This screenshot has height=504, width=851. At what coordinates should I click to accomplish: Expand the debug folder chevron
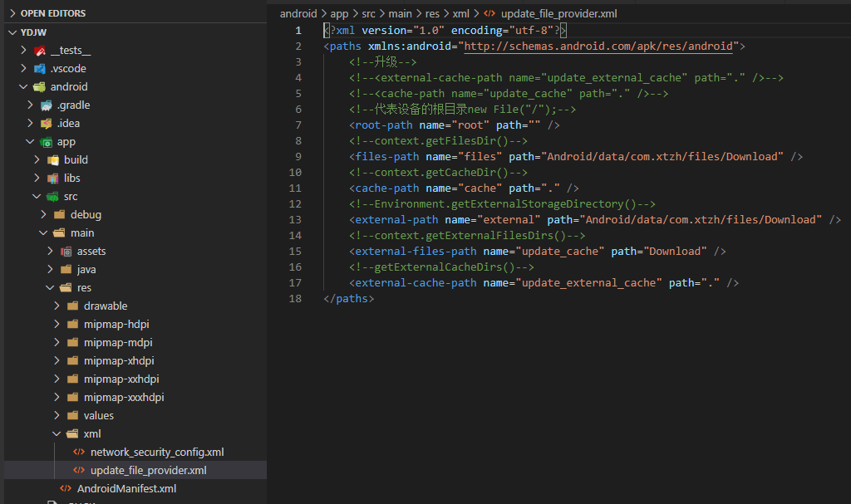click(43, 214)
